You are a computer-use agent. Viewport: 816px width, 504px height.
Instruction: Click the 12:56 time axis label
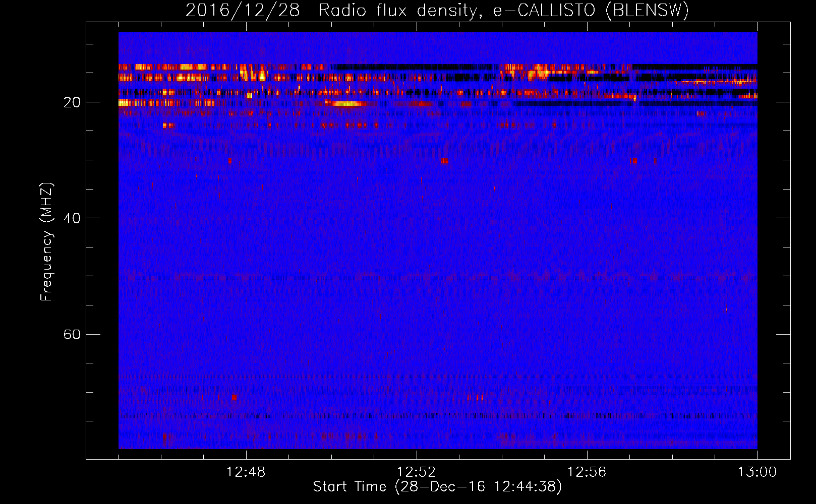(587, 472)
